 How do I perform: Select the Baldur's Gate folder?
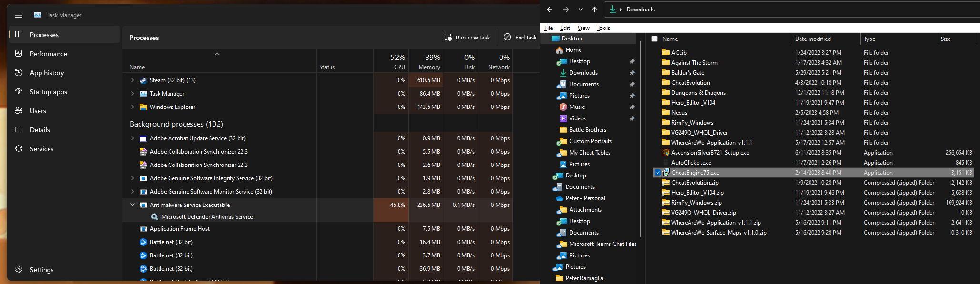(x=688, y=73)
